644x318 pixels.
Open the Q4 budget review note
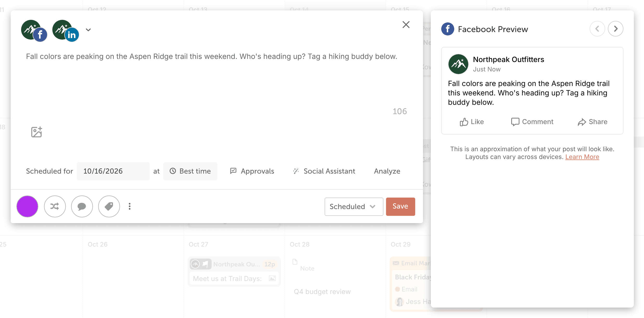click(x=322, y=292)
